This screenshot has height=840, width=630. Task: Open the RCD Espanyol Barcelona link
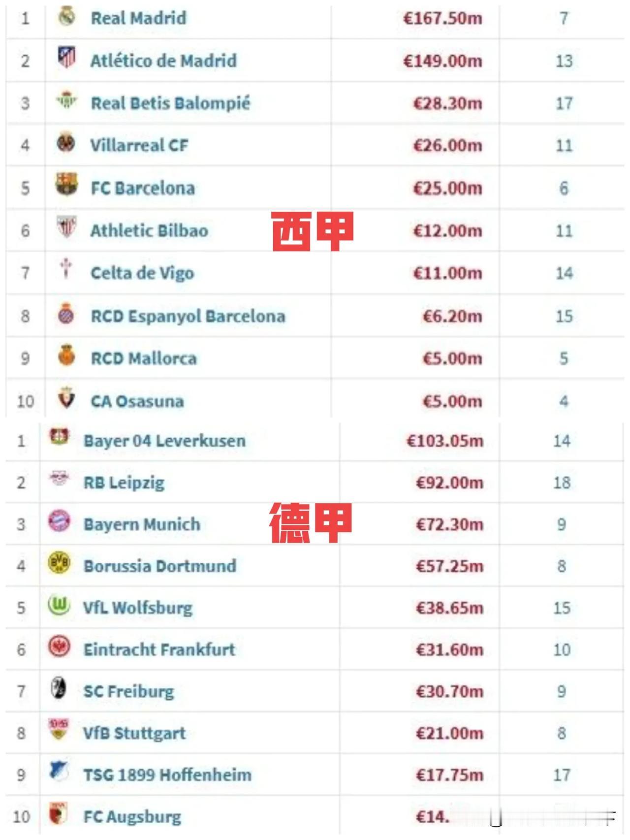click(x=188, y=316)
